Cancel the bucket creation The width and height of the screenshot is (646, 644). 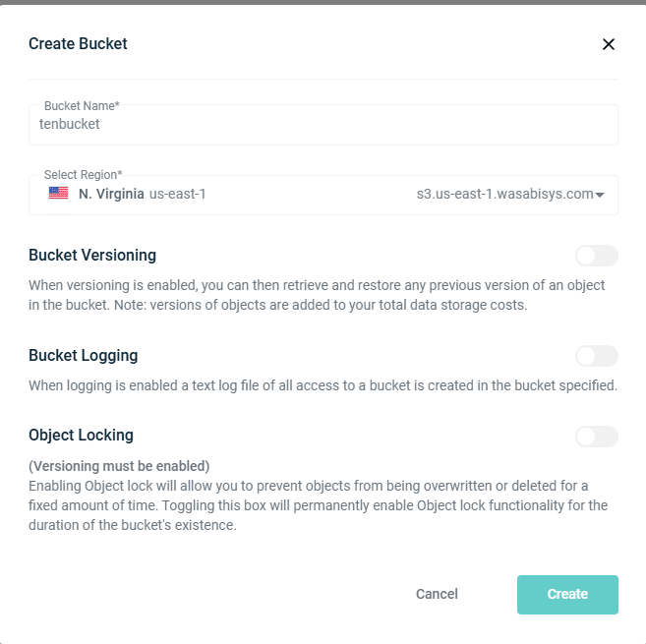coord(437,594)
